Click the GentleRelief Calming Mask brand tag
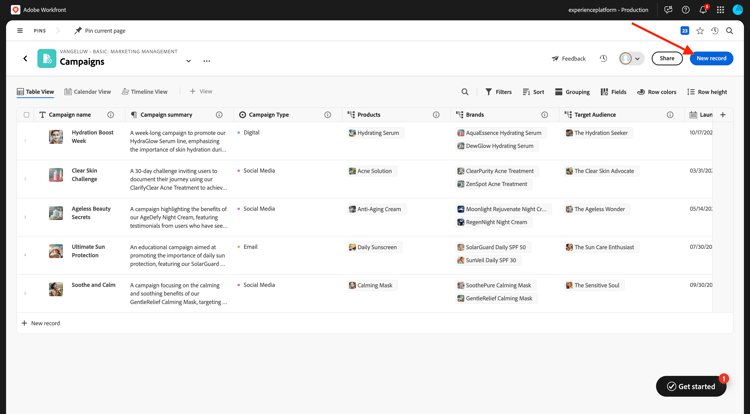Viewport: 750px width, 414px height. (x=495, y=298)
